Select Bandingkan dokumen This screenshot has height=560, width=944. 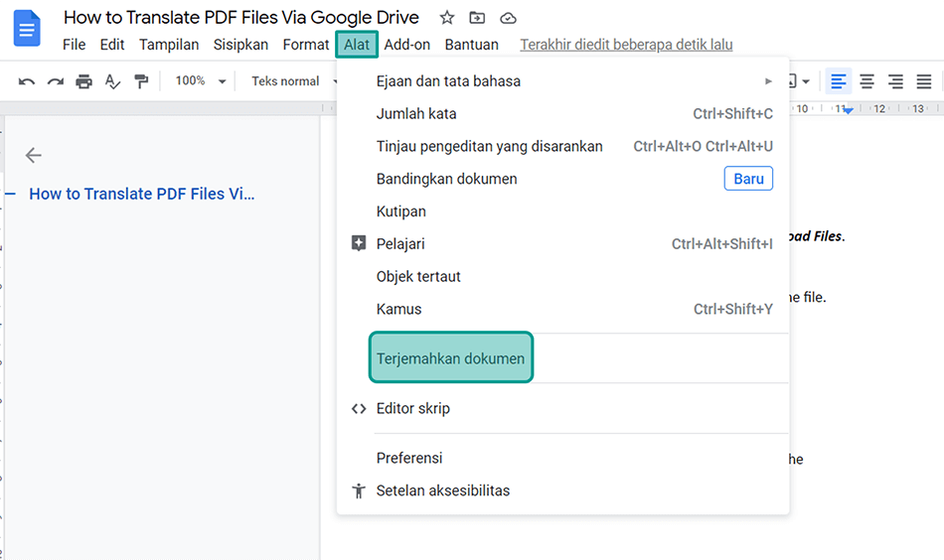click(562, 179)
